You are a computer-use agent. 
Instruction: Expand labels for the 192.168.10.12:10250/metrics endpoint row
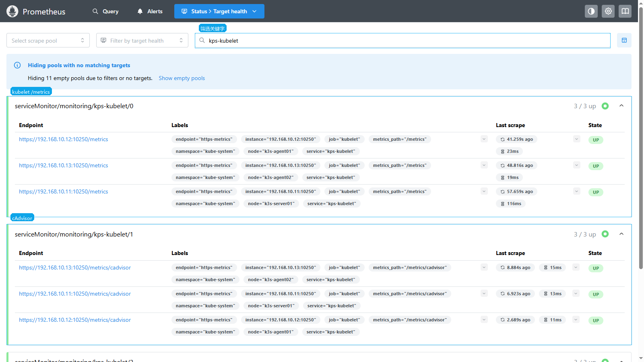click(x=484, y=139)
